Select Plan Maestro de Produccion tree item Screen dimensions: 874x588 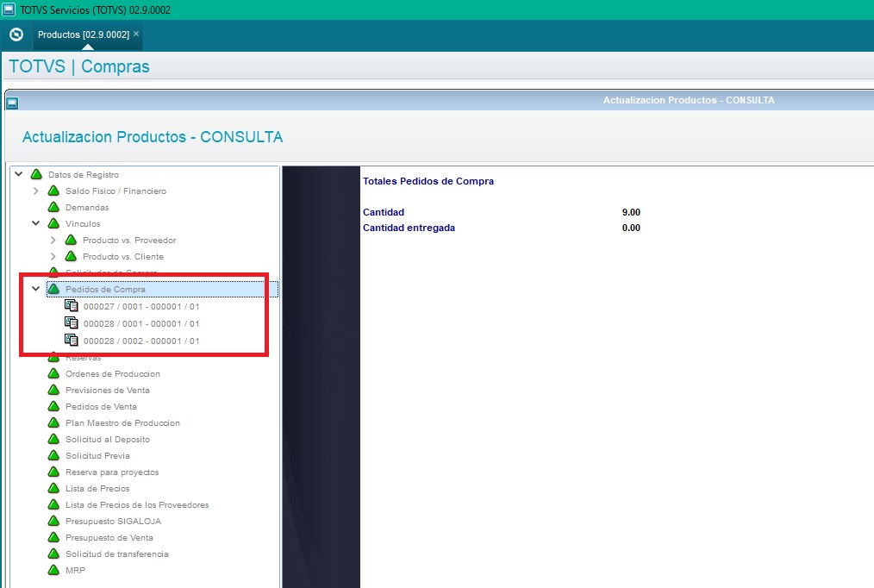122,423
